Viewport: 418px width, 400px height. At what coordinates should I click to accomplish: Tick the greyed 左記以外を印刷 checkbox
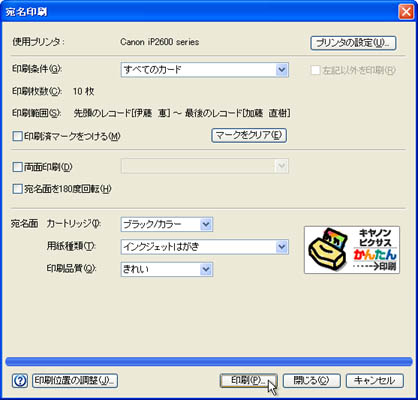(315, 70)
